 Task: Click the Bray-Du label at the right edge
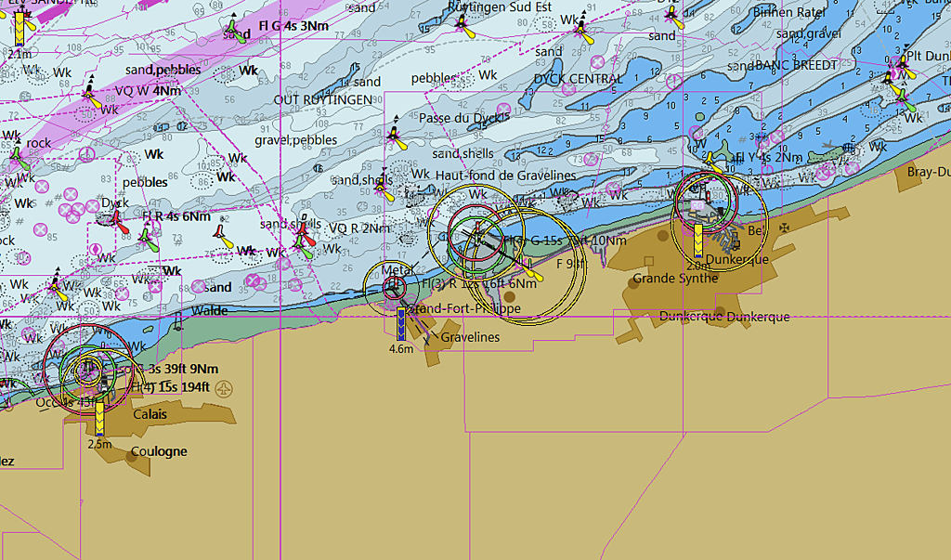[x=929, y=173]
